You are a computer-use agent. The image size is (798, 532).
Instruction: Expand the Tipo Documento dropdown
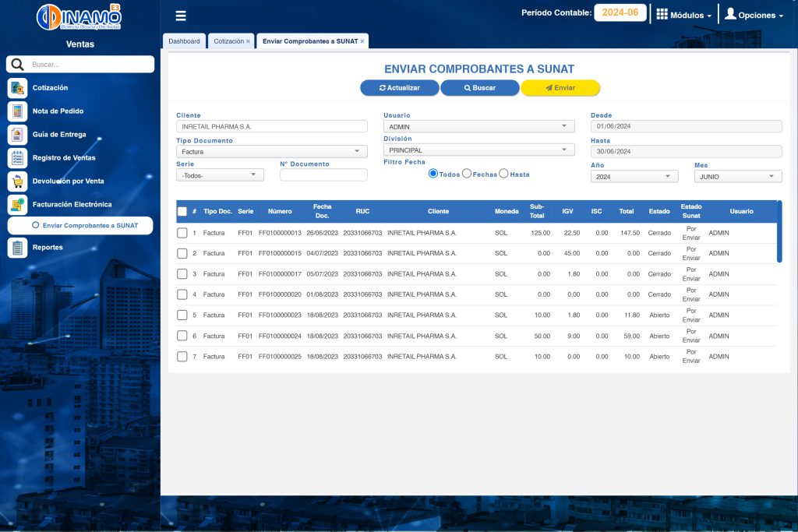click(x=271, y=152)
